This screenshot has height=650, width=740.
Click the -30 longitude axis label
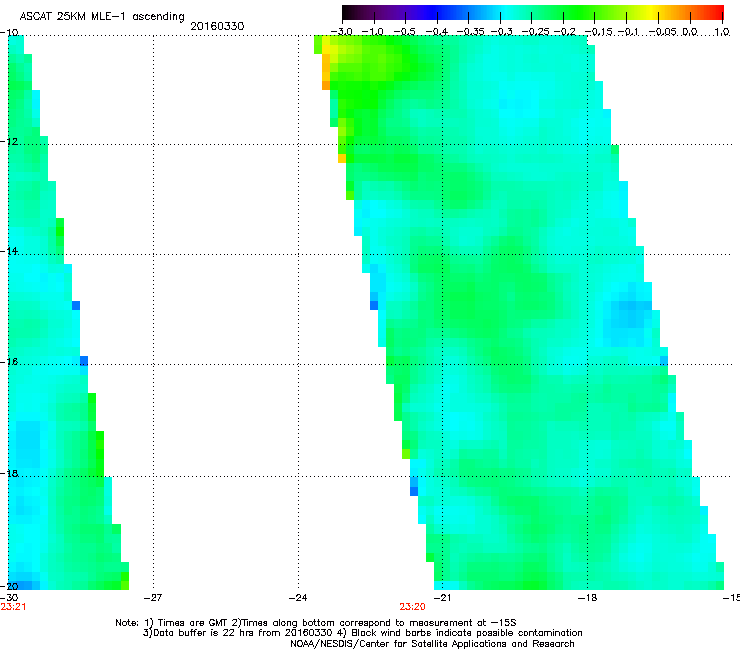[x=9, y=598]
